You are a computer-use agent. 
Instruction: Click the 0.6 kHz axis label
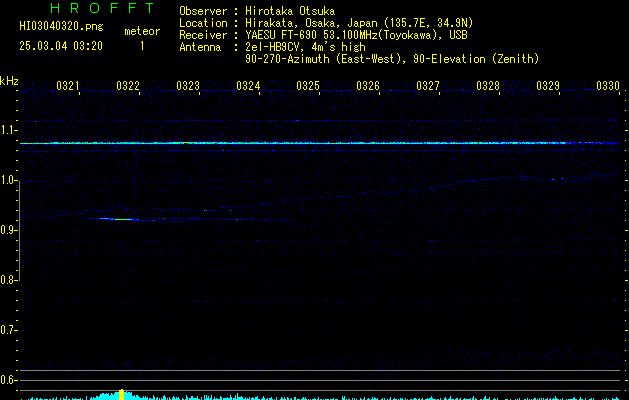click(x=8, y=380)
